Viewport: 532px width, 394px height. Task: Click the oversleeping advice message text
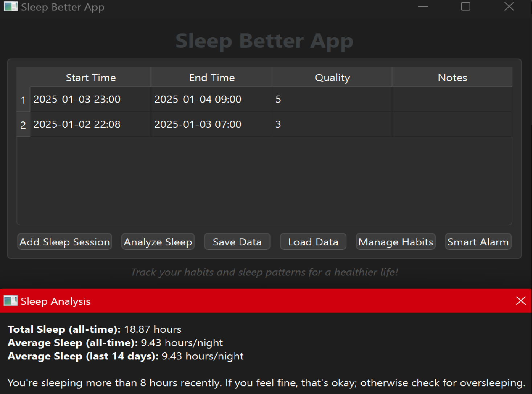(x=267, y=383)
